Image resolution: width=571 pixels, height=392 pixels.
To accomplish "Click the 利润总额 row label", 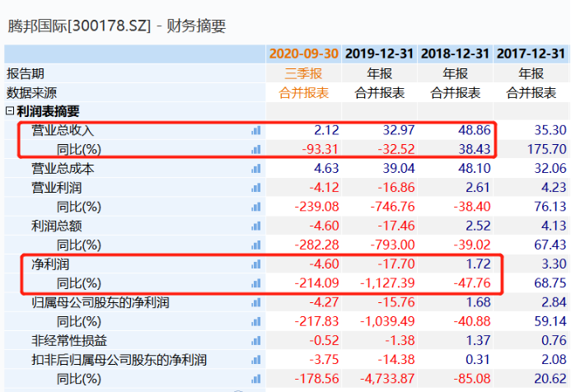I will tap(57, 226).
